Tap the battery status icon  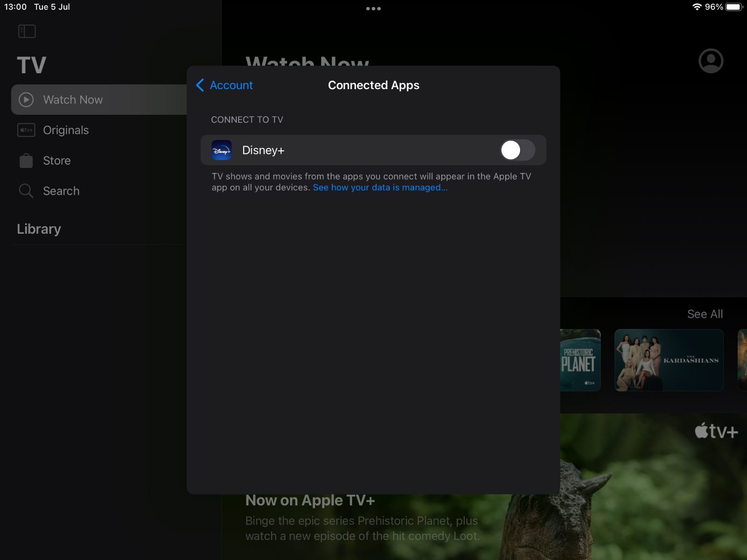point(734,7)
